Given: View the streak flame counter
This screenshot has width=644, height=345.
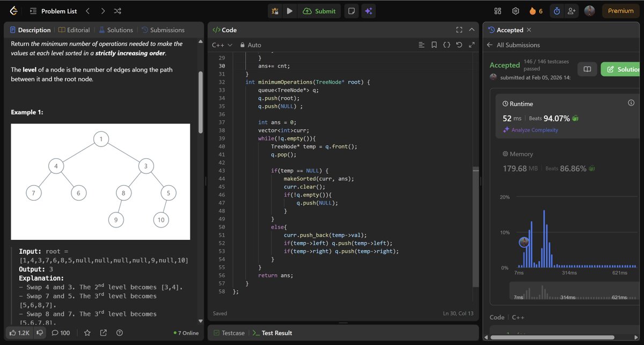Looking at the screenshot, I should click(x=536, y=11).
